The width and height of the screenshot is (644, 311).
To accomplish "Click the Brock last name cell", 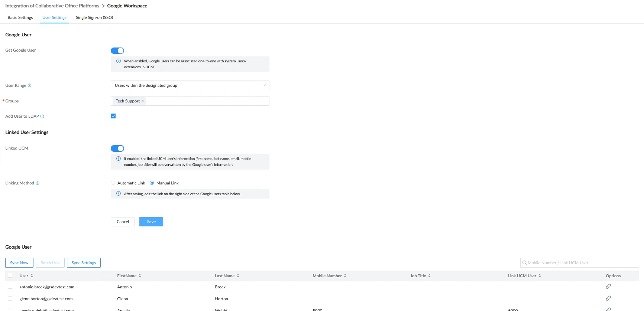I will (x=220, y=287).
